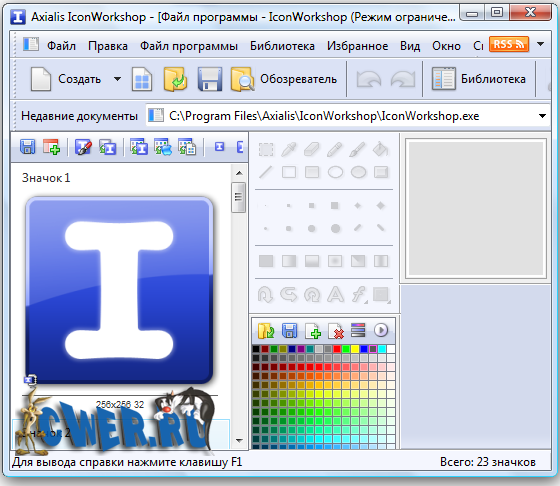Select the paint bucket fill tool
Image resolution: width=560 pixels, height=486 pixels.
(x=381, y=150)
